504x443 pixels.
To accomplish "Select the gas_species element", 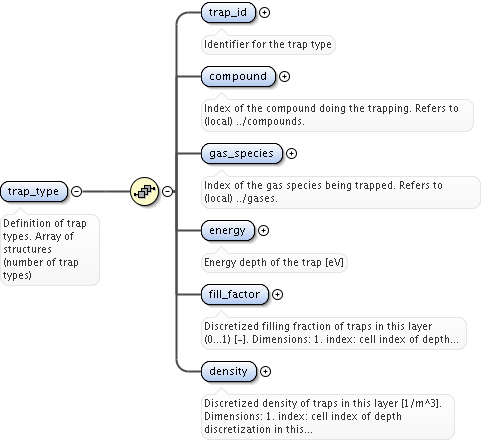I will click(x=242, y=154).
